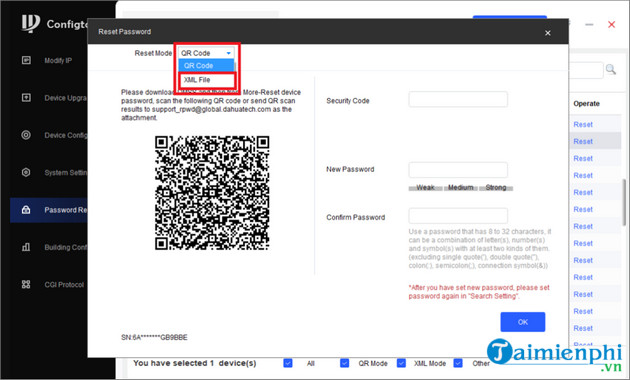The height and width of the screenshot is (380, 630).
Task: Click the search magnifier icon
Action: click(611, 69)
